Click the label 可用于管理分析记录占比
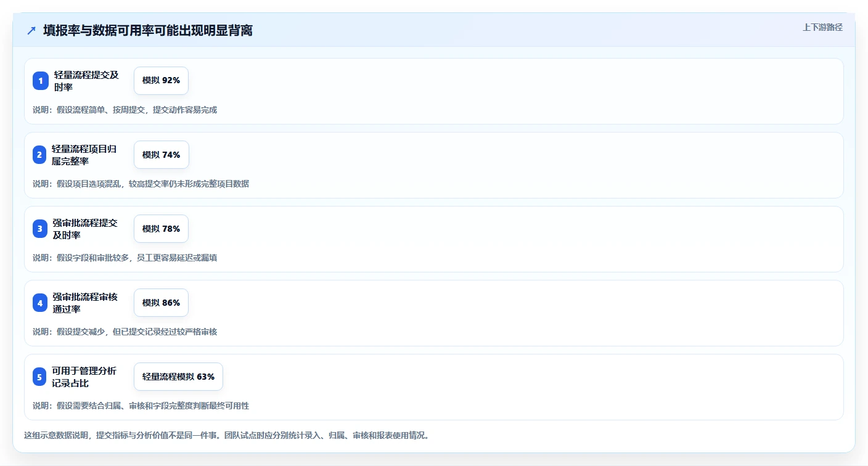The image size is (868, 466). tap(84, 377)
